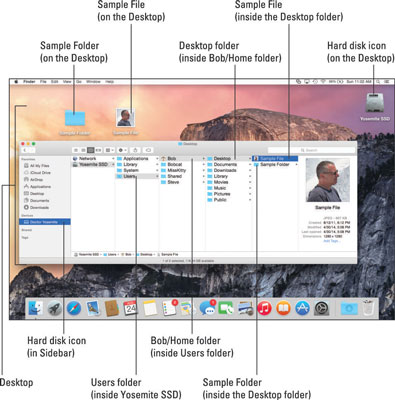The width and height of the screenshot is (395, 400).
Task: Switch Finder to icon view
Action: (x=76, y=150)
